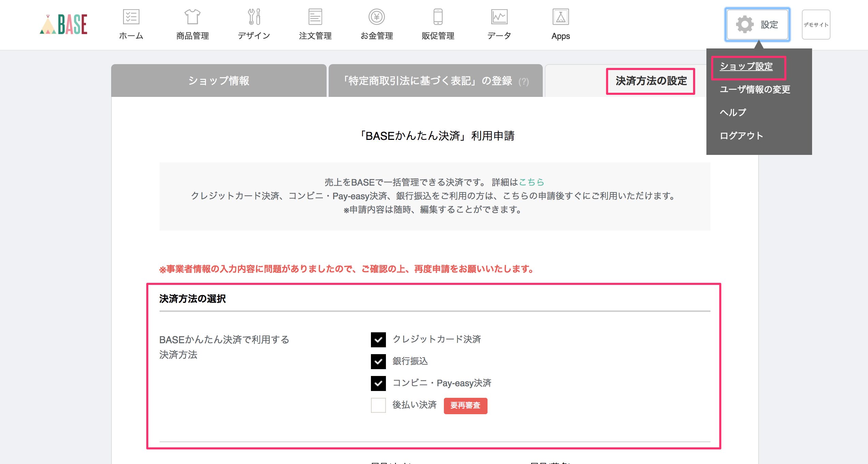The image size is (868, 464).
Task: Follow the こちら details link
Action: 531,182
